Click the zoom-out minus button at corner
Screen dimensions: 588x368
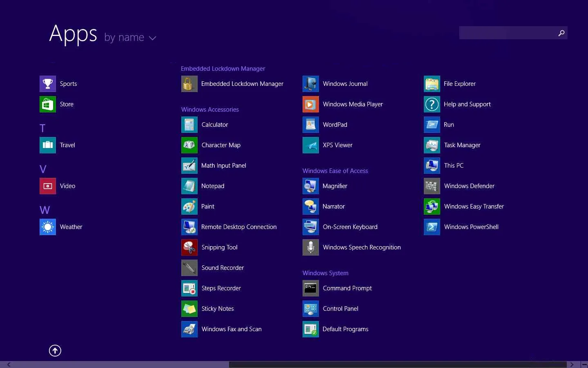click(x=584, y=365)
